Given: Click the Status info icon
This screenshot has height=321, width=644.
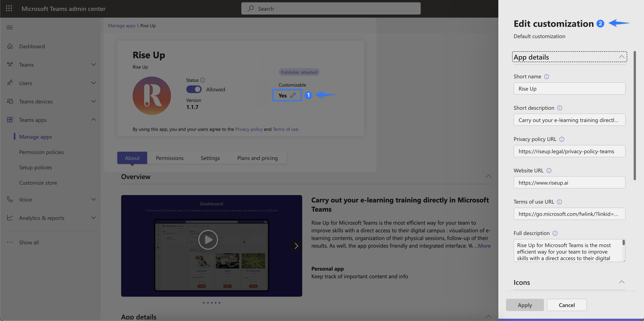Looking at the screenshot, I should coord(203,80).
